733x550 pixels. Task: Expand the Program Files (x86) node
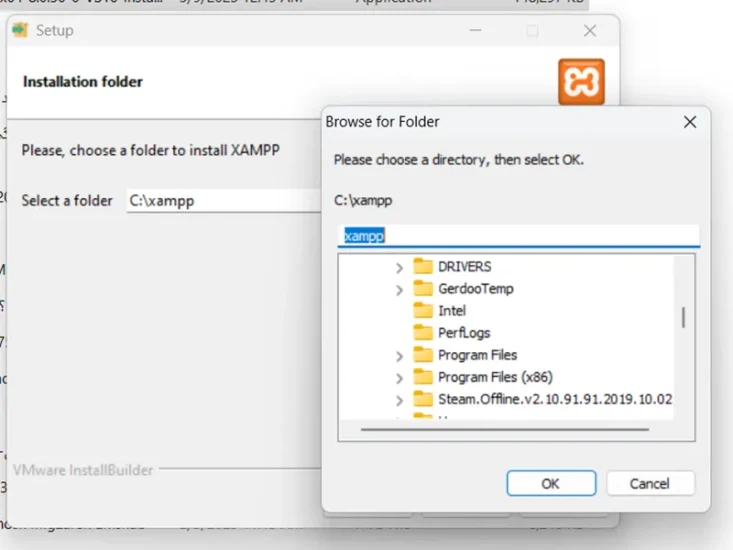(x=399, y=379)
